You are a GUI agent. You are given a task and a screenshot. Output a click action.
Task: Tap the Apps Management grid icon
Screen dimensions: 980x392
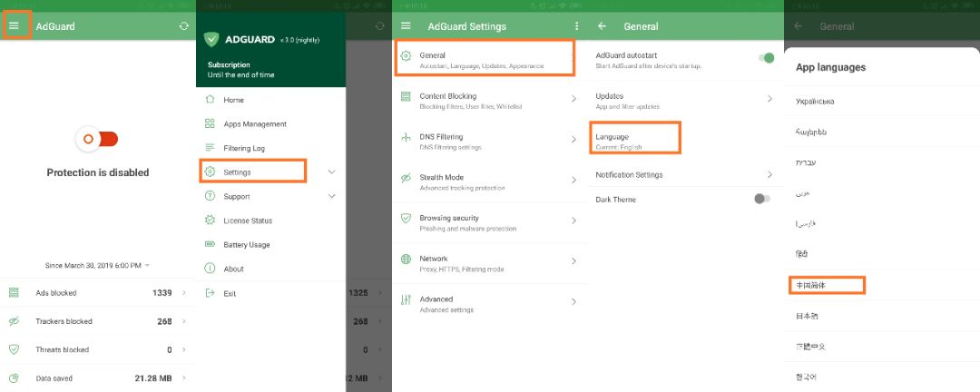210,123
